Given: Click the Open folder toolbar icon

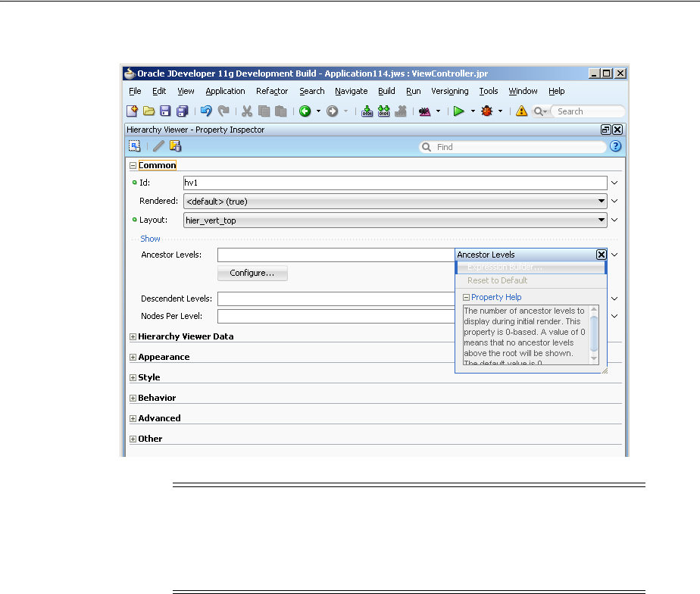Looking at the screenshot, I should tap(148, 111).
